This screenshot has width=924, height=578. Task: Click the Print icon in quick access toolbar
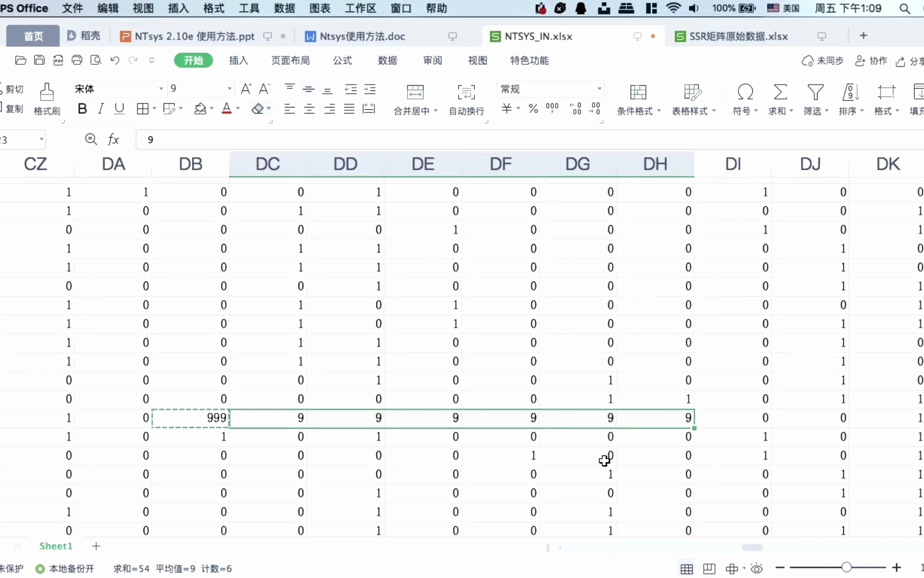[x=78, y=60]
